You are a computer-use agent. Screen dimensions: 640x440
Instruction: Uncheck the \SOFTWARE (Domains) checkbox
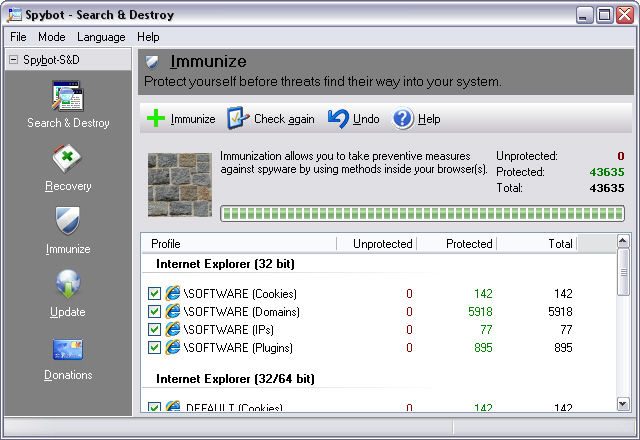coord(154,311)
